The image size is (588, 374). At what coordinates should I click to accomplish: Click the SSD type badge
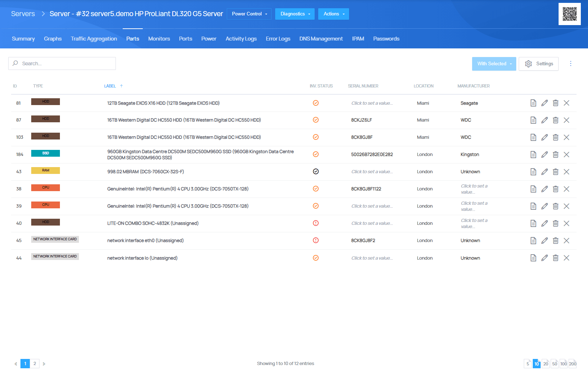coord(46,153)
